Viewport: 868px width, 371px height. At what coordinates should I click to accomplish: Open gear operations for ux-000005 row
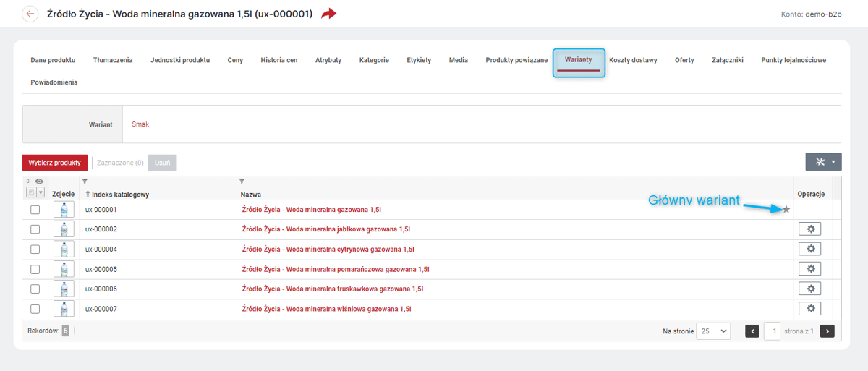coord(810,268)
